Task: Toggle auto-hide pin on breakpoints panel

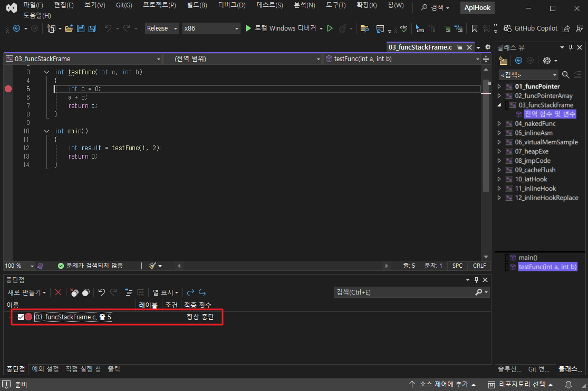Action: [x=476, y=280]
